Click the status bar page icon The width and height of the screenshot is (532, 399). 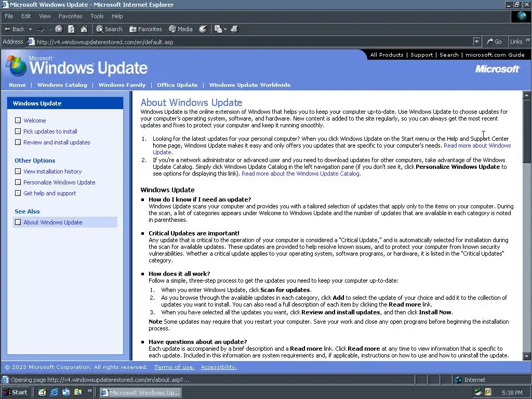[x=5, y=380]
